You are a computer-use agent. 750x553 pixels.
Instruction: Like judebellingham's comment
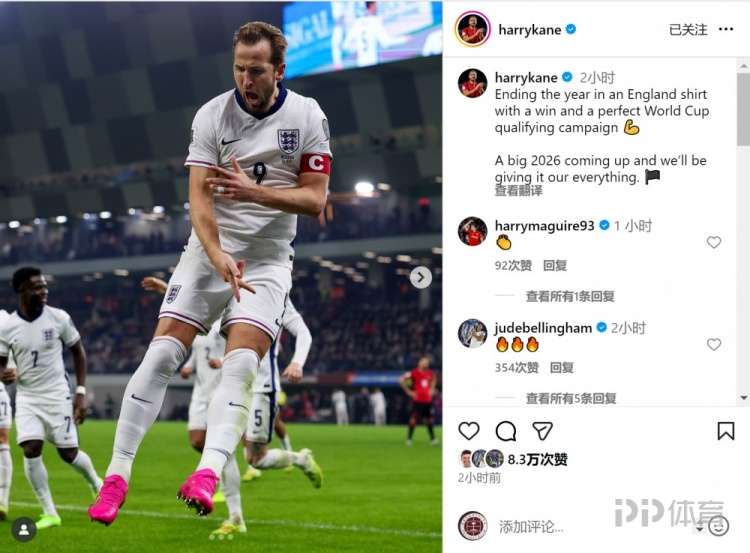click(x=714, y=344)
